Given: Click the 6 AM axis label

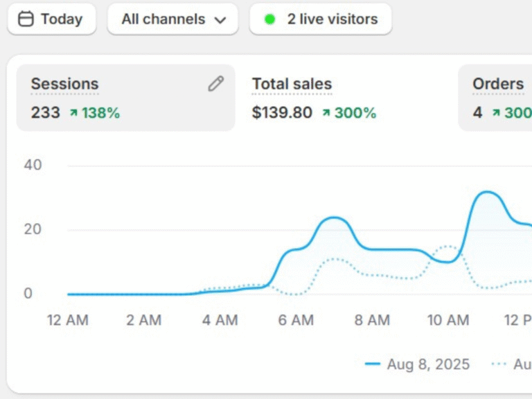Looking at the screenshot, I should [296, 320].
